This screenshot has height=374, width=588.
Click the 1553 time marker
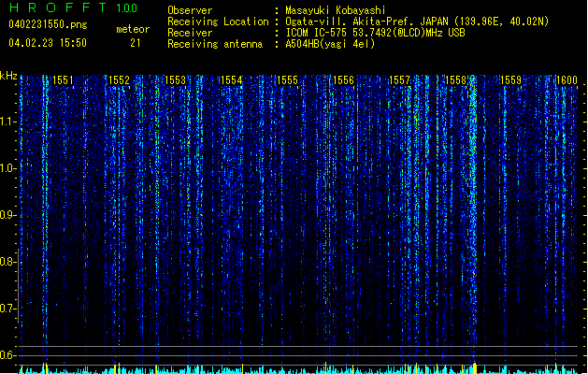coord(175,80)
